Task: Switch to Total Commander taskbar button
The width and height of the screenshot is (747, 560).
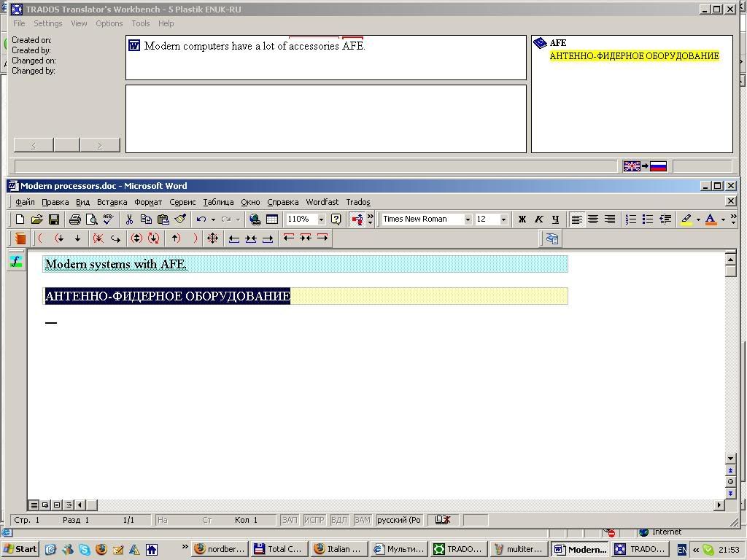Action: click(x=279, y=549)
